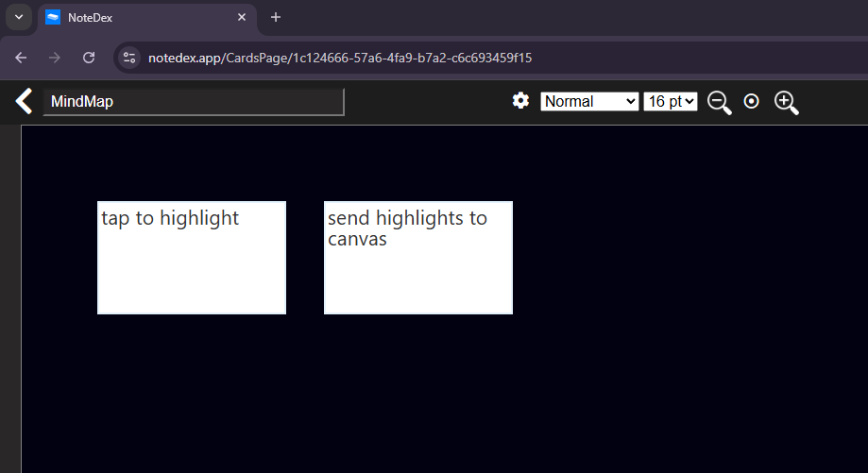Close the NoteDex browser tab
The width and height of the screenshot is (868, 473).
tap(243, 17)
